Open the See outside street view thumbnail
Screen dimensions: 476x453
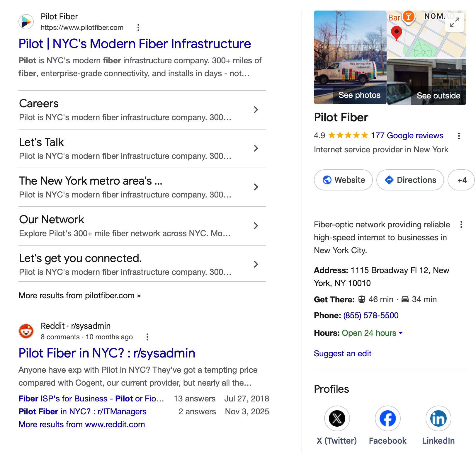[x=427, y=82]
